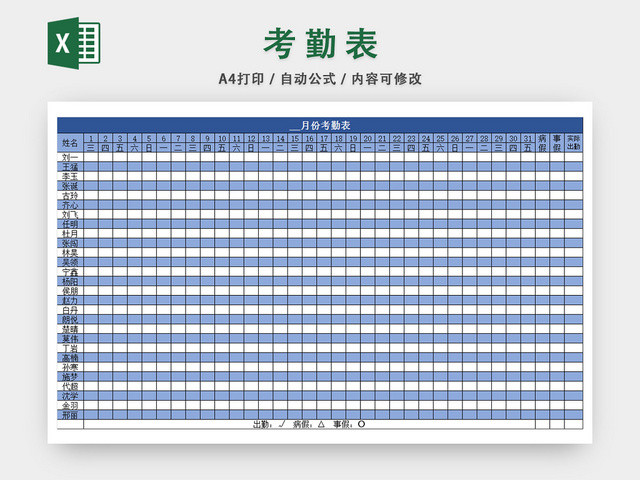The image size is (640, 480).
Task: Select the name cell 代超
Action: (x=70, y=387)
